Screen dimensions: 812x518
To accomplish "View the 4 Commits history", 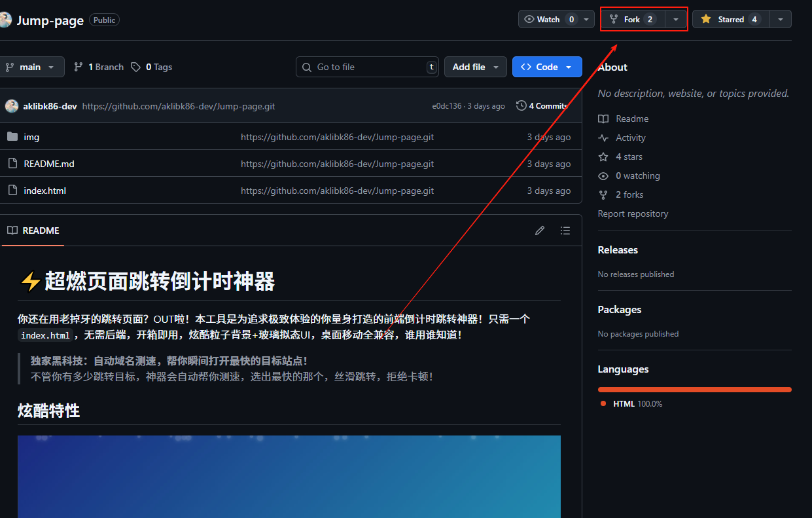I will [x=542, y=105].
